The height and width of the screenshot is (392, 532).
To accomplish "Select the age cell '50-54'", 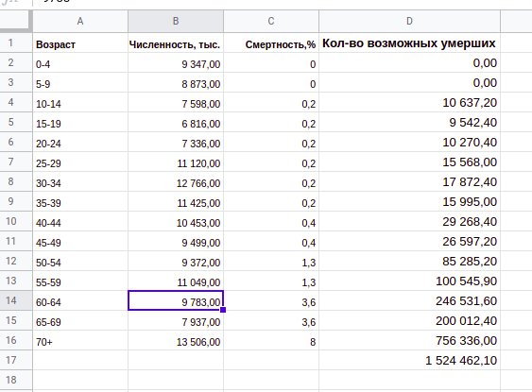I will coord(80,261).
